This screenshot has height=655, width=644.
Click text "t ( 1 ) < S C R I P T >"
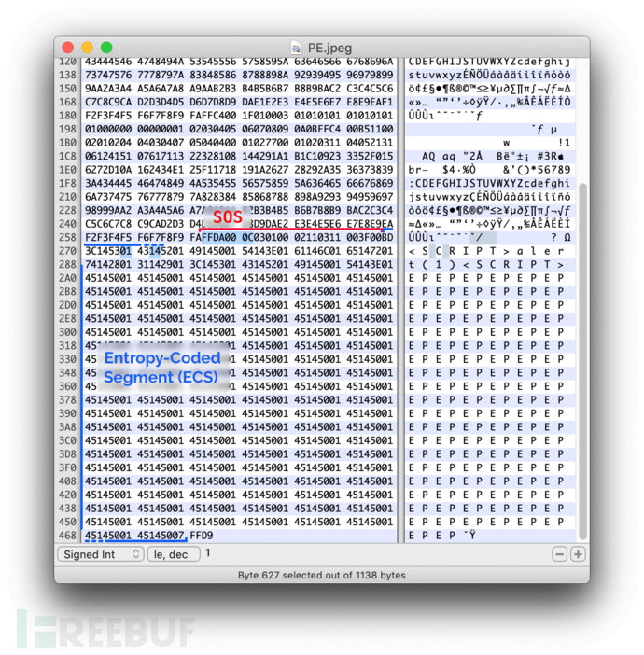coord(486,264)
